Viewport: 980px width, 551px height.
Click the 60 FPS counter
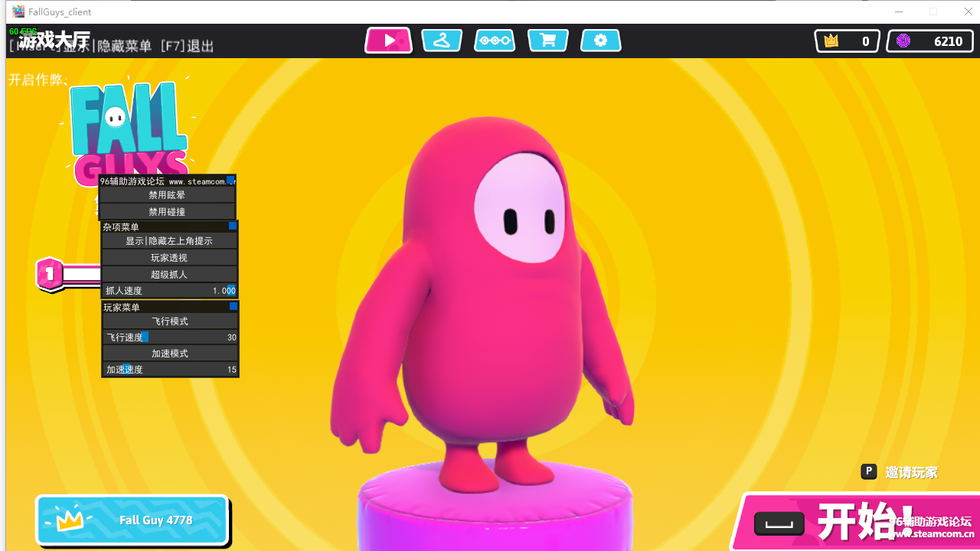(x=23, y=31)
